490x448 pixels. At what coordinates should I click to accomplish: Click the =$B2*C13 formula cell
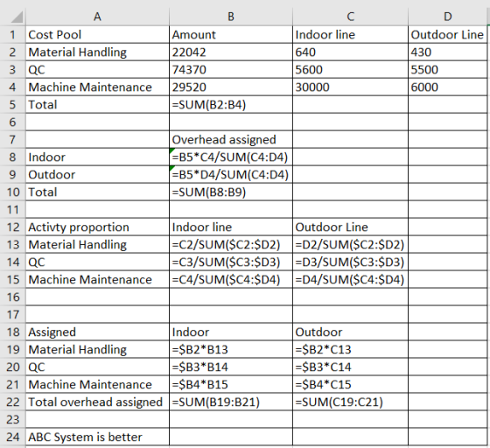point(350,349)
